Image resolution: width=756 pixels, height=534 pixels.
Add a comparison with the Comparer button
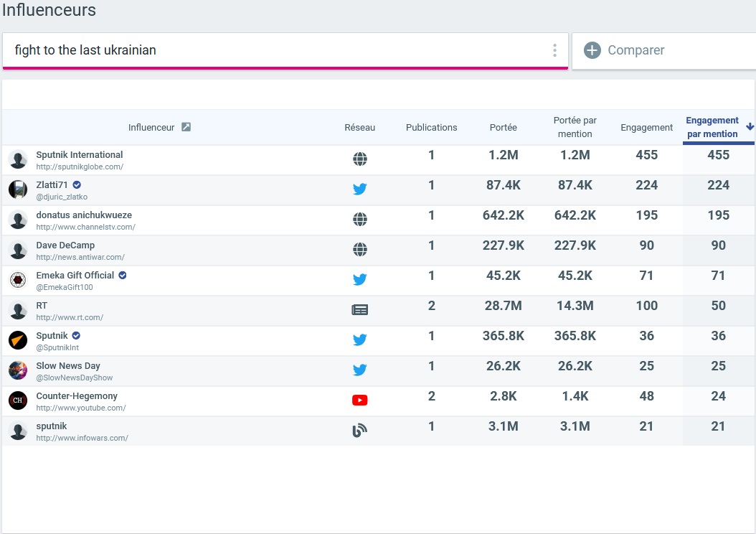[664, 51]
